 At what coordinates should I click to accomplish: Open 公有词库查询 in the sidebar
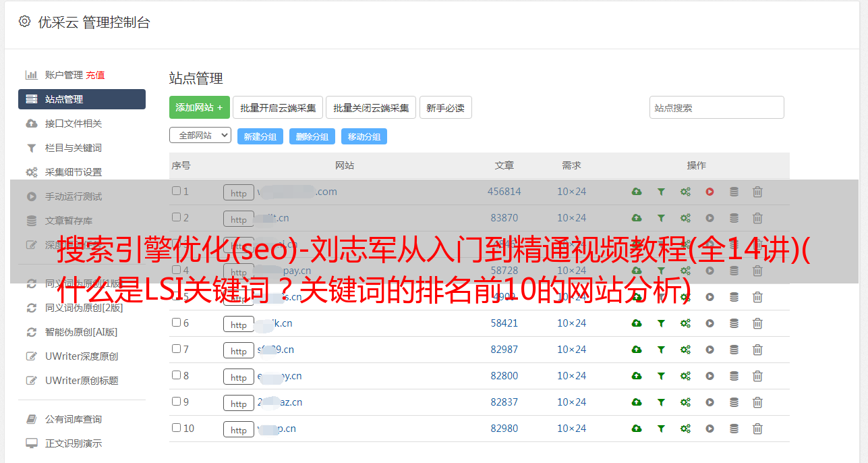tap(74, 419)
